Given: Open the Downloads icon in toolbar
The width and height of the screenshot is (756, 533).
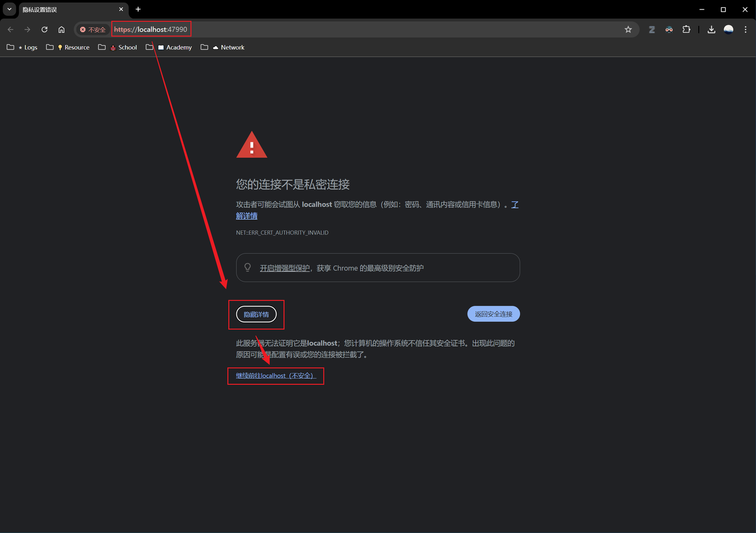Looking at the screenshot, I should 711,29.
